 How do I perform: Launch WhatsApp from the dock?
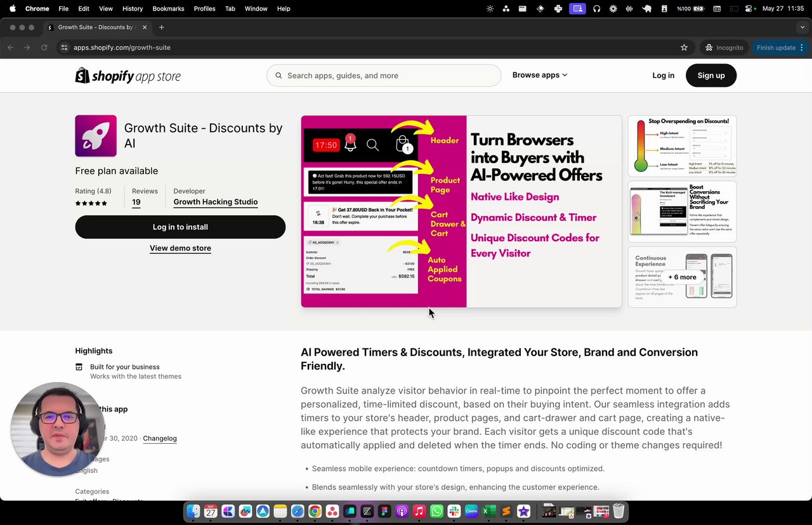coord(436,511)
